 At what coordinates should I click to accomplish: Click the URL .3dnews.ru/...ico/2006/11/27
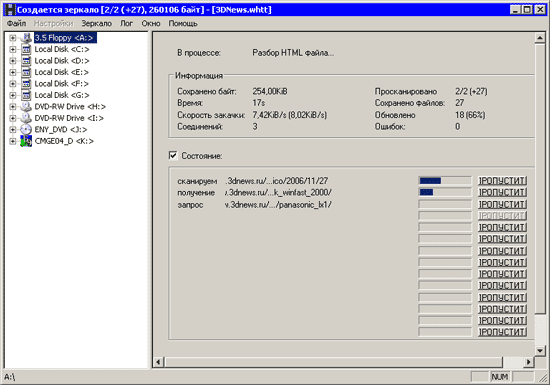[277, 181]
